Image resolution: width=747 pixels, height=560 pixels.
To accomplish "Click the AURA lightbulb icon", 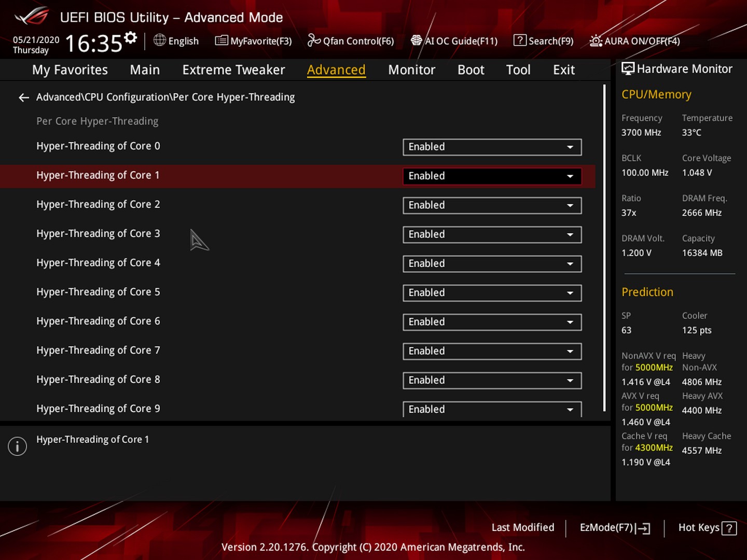I will coord(596,40).
